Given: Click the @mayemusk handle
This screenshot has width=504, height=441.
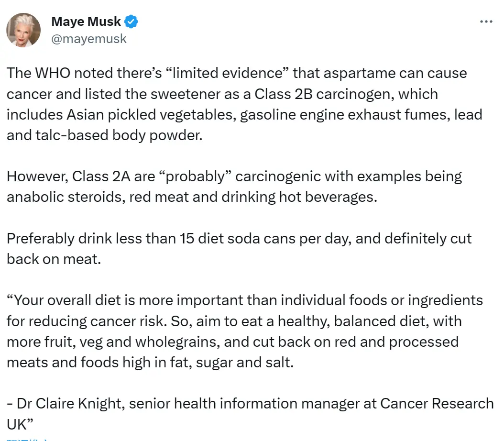Looking at the screenshot, I should 89,38.
